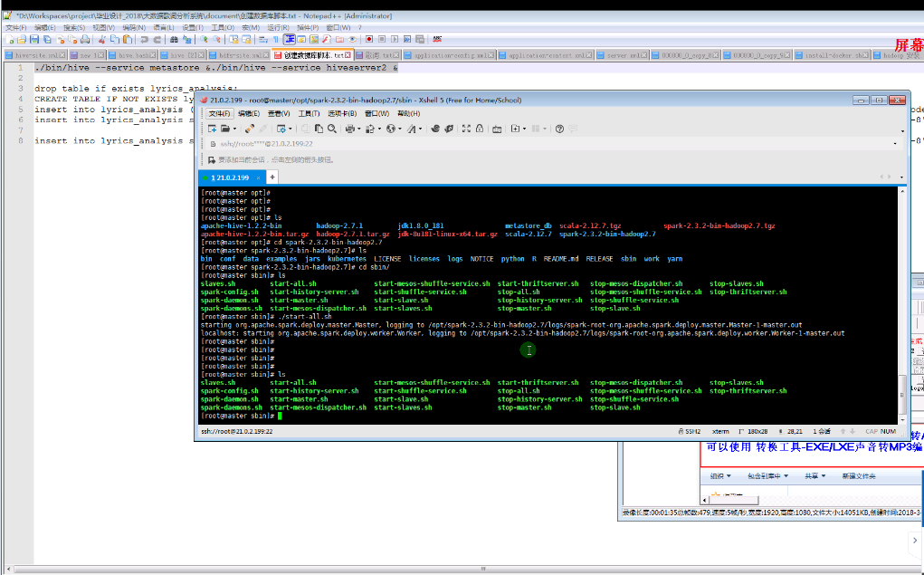Click the Xshell find magnifier icon
Screen dimensions: 924x575
click(x=332, y=129)
